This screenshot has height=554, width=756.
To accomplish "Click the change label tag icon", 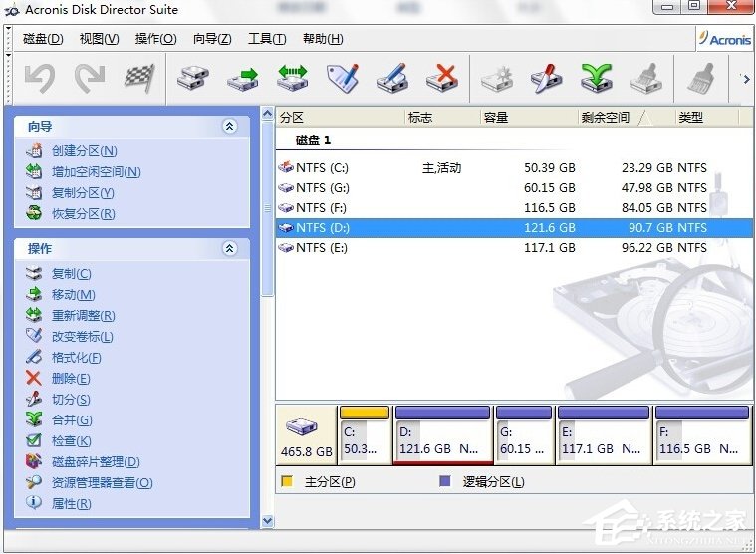I will (x=342, y=78).
